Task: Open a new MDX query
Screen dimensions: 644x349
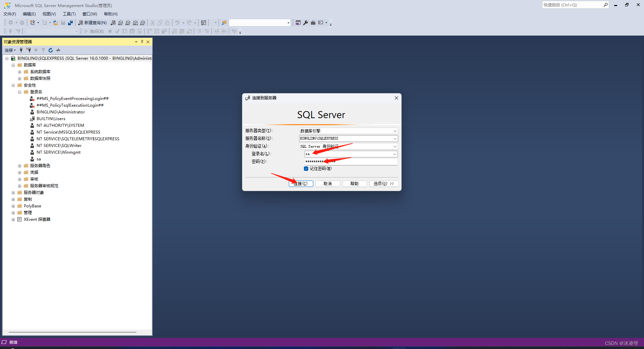Action: [120, 22]
